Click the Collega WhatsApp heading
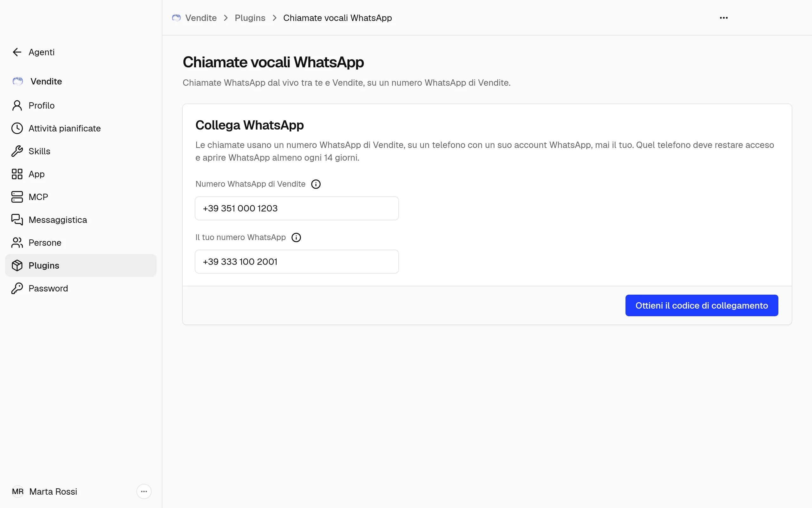 point(250,125)
